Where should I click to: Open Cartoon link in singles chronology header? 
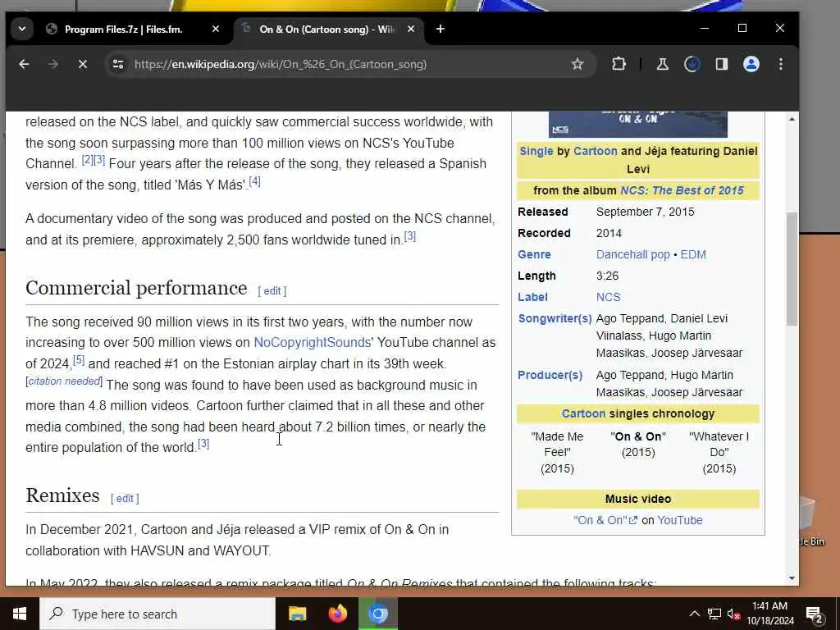583,413
